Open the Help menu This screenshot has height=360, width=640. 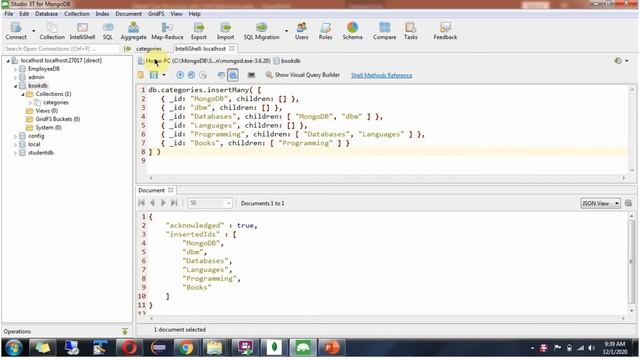coord(194,13)
